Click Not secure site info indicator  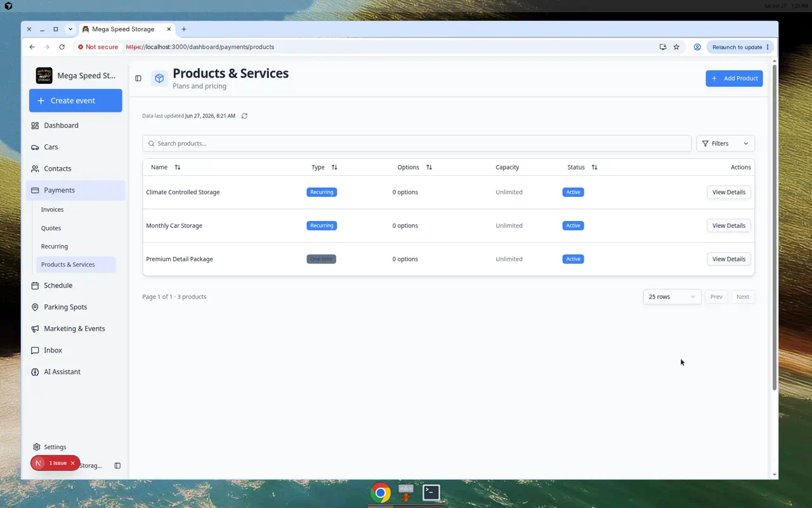pyautogui.click(x=98, y=47)
